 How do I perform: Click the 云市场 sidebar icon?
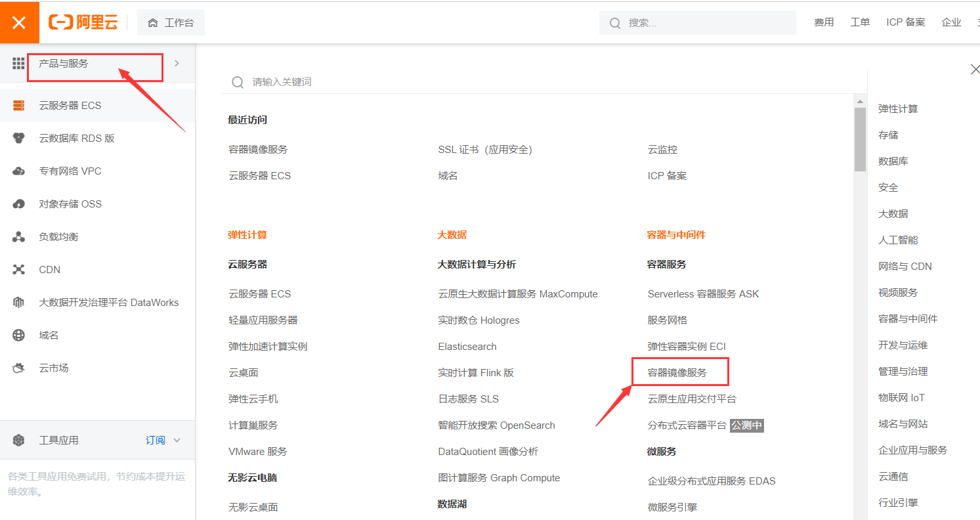coord(18,368)
